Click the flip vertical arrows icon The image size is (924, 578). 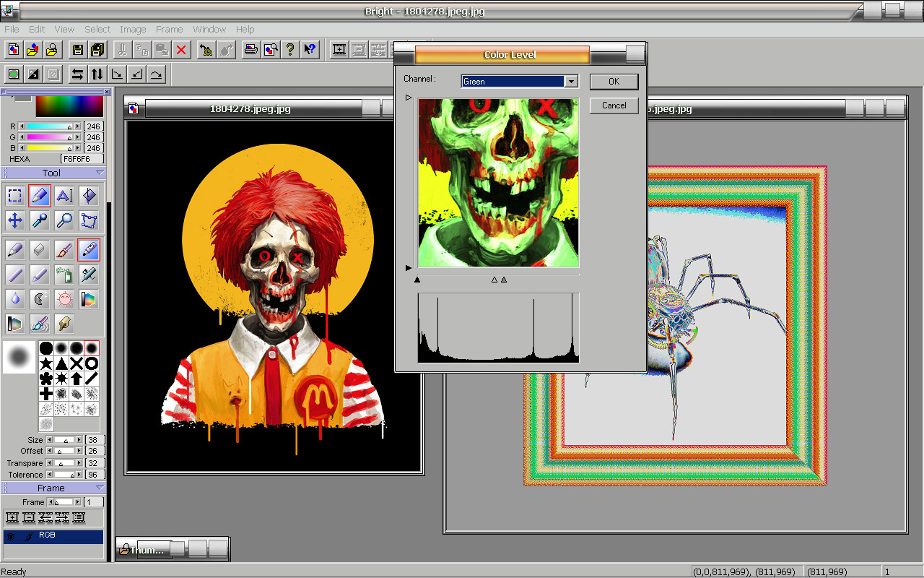tap(97, 74)
